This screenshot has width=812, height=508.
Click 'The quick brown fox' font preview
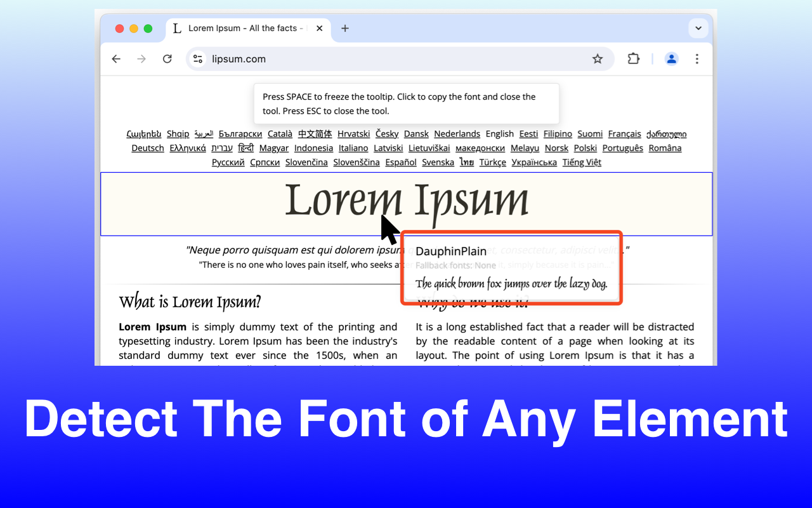click(511, 283)
